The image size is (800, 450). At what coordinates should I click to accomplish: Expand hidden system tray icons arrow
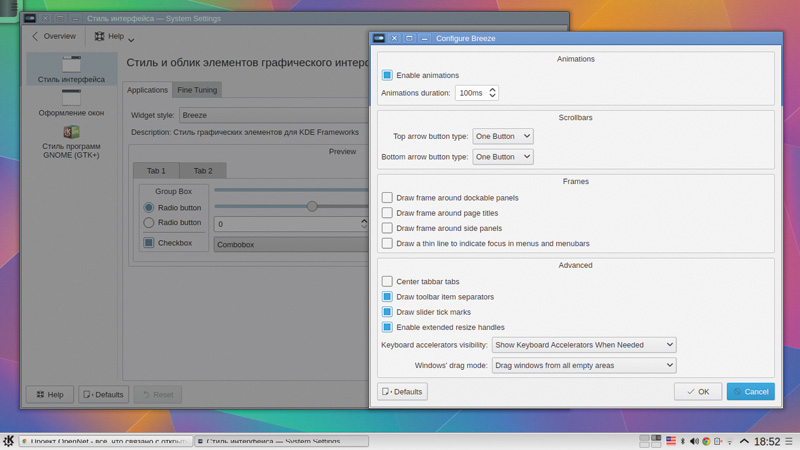tap(744, 441)
